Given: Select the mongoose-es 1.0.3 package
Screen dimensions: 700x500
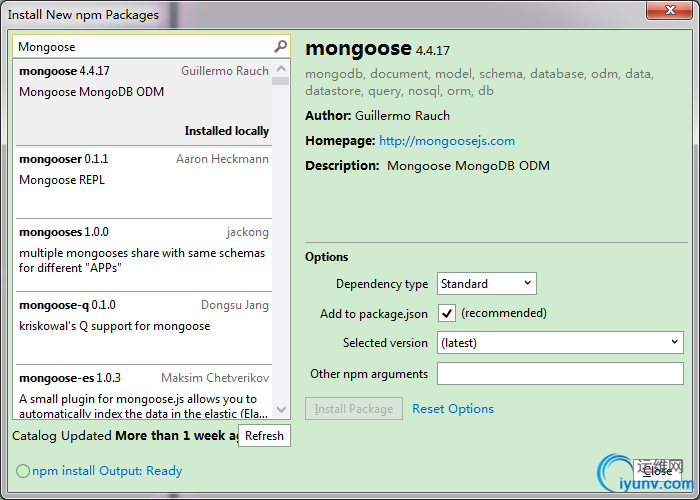Looking at the screenshot, I should [143, 392].
